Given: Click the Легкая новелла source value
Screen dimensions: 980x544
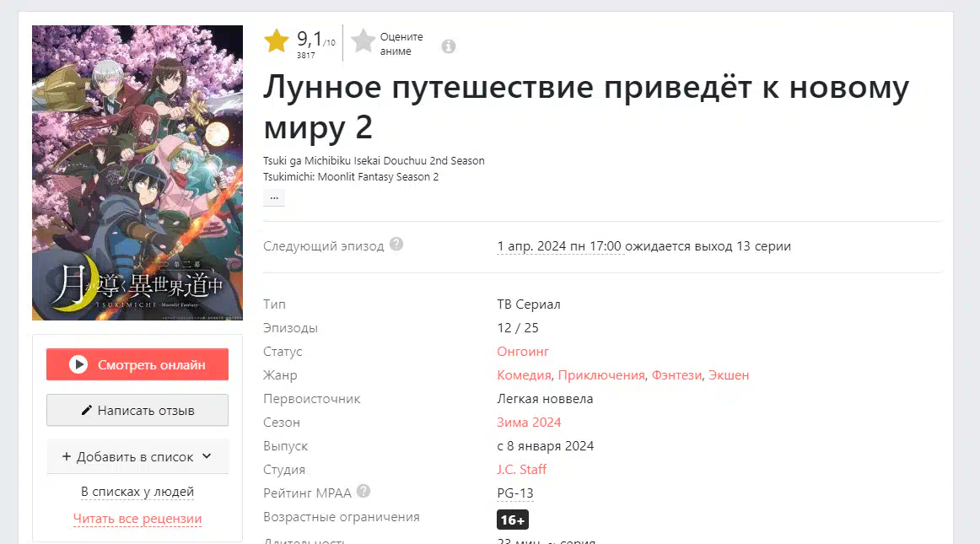Looking at the screenshot, I should pos(545,399).
